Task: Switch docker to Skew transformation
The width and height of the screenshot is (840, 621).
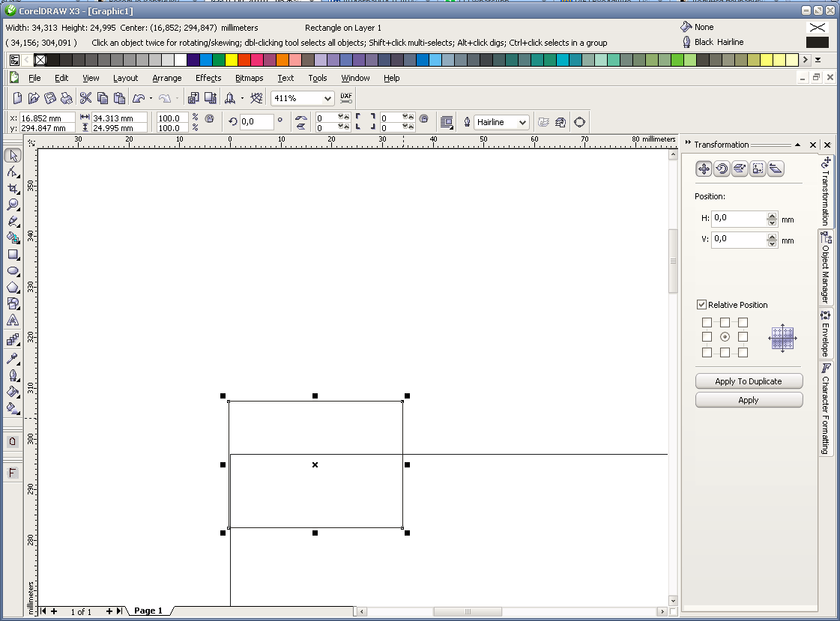Action: point(776,169)
